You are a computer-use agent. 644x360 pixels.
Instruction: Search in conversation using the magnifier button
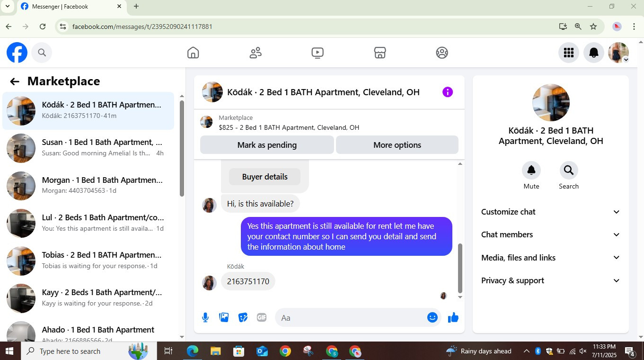[569, 171]
